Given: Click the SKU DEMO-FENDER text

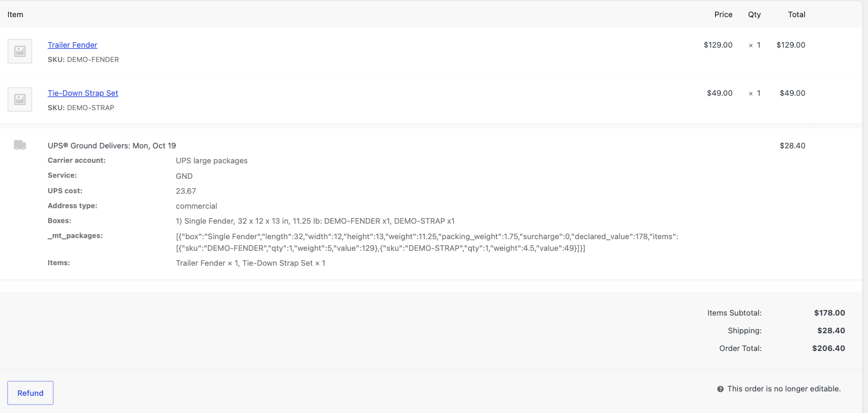Looking at the screenshot, I should pos(83,59).
